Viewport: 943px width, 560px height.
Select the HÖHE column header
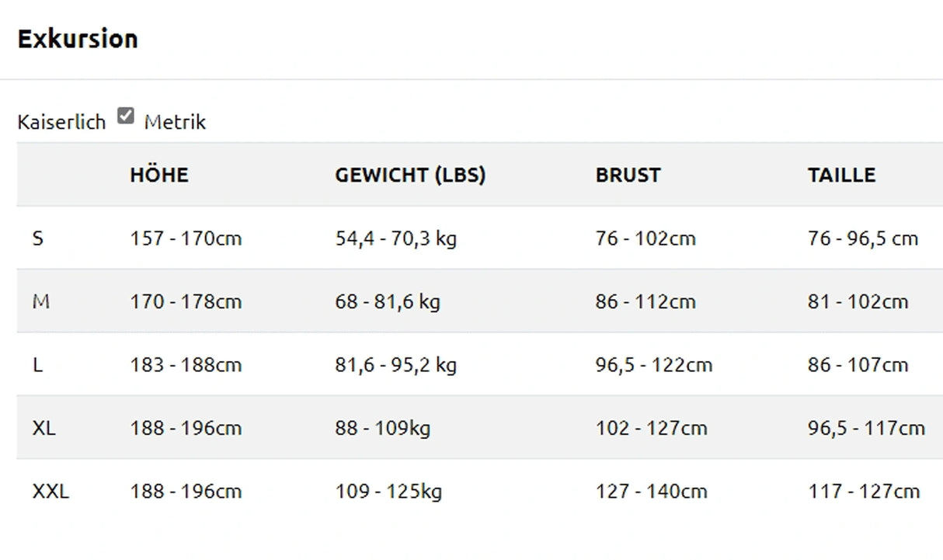[159, 175]
